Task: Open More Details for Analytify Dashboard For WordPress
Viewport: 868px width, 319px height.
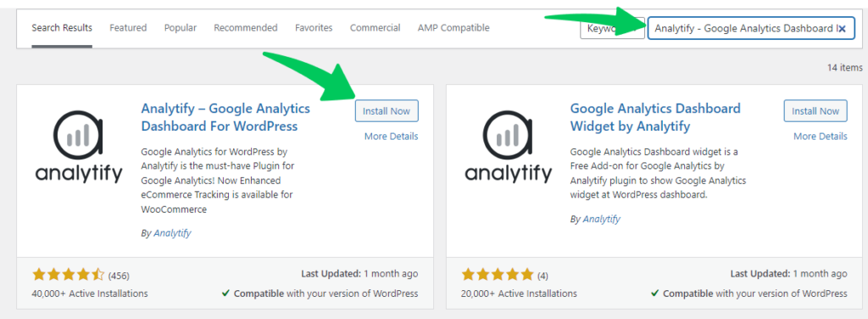Action: pyautogui.click(x=392, y=137)
